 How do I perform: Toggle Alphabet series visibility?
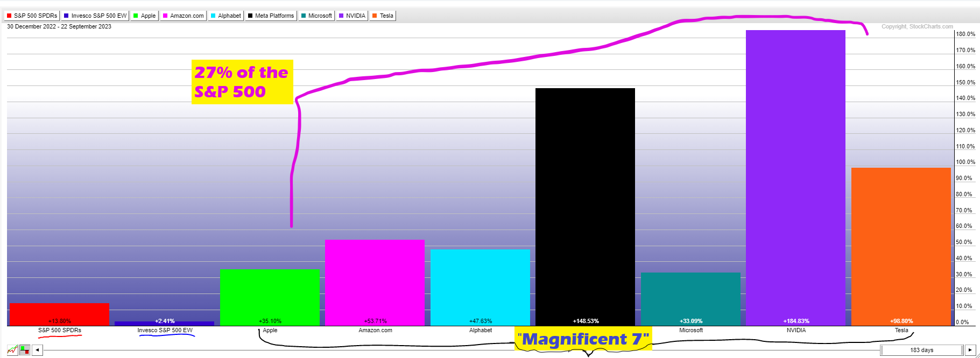(x=225, y=16)
